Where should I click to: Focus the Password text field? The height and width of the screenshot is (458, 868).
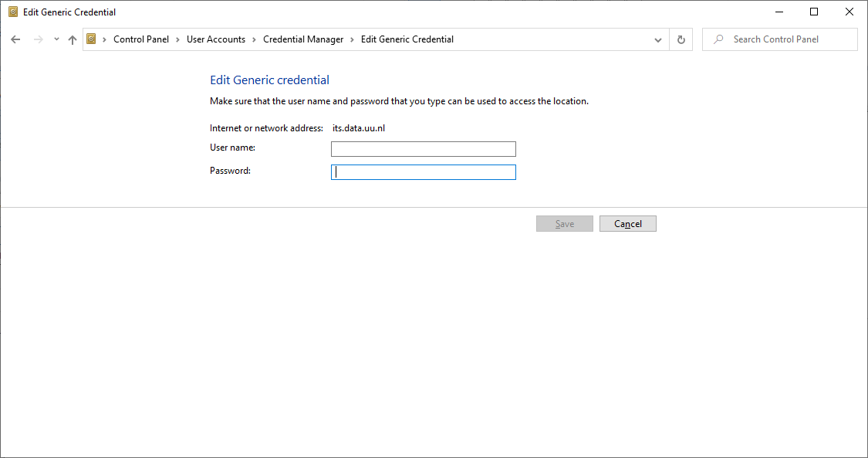pos(423,172)
